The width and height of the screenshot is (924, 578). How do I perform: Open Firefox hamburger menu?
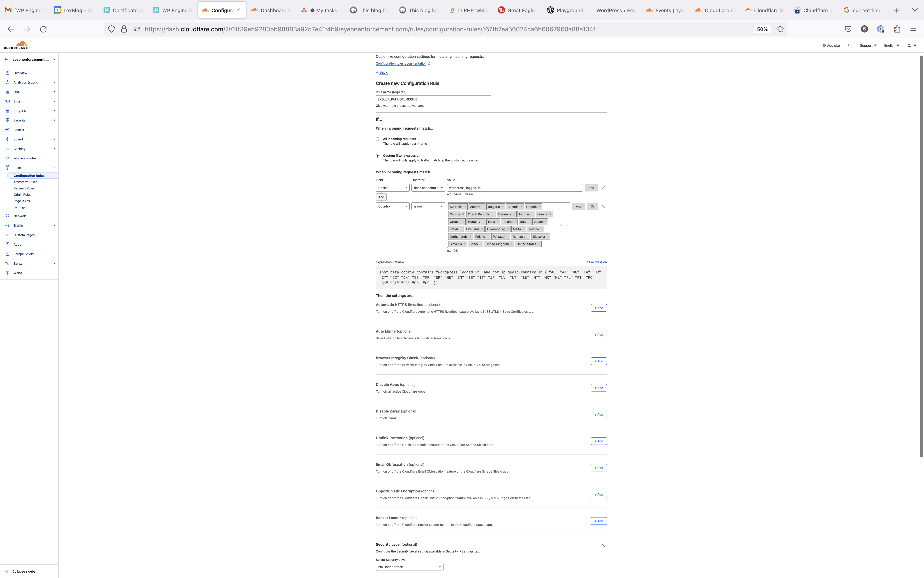(913, 29)
